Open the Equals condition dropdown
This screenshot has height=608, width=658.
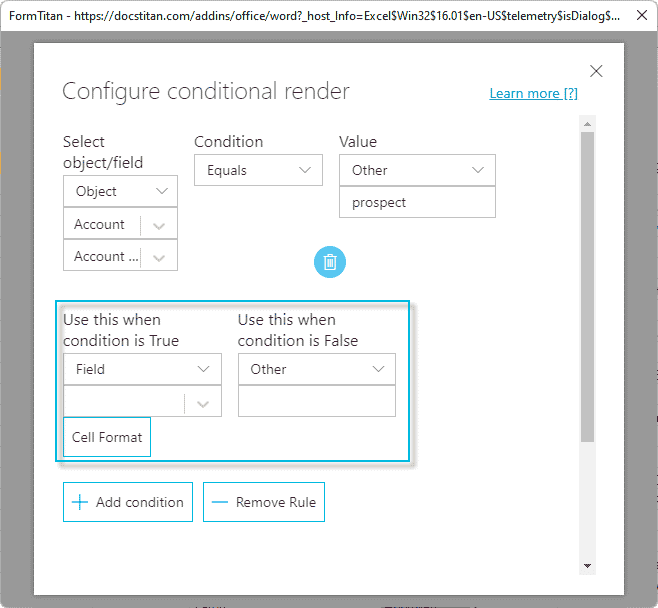coord(258,170)
